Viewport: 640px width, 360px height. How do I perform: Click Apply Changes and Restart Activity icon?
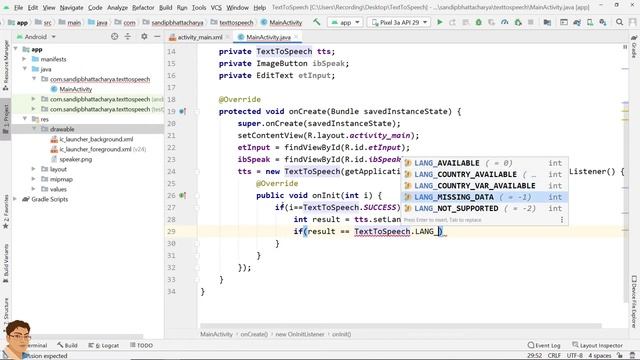(452, 22)
